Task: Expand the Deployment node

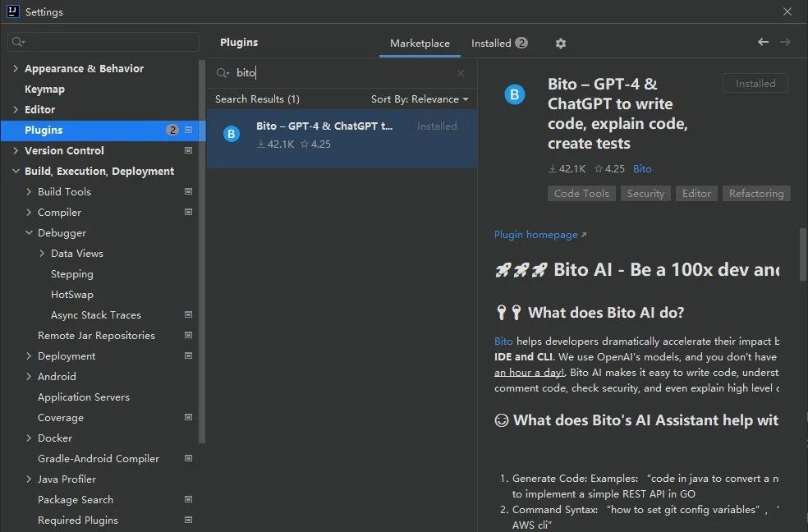Action: 29,355
